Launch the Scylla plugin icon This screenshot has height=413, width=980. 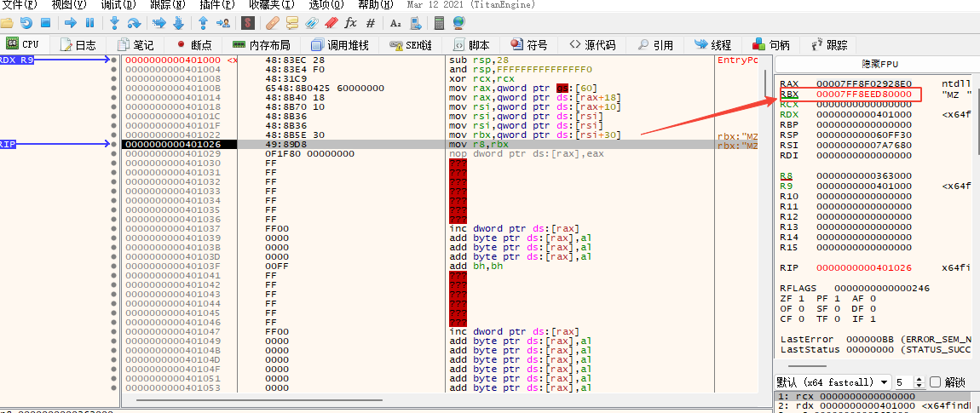click(248, 23)
